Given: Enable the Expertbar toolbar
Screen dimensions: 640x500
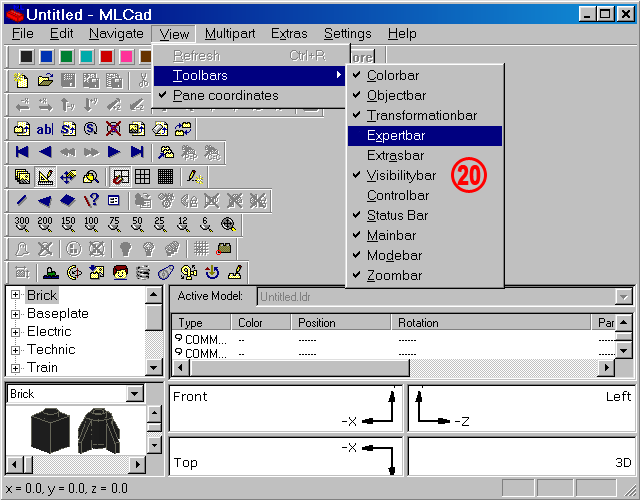Looking at the screenshot, I should click(424, 136).
